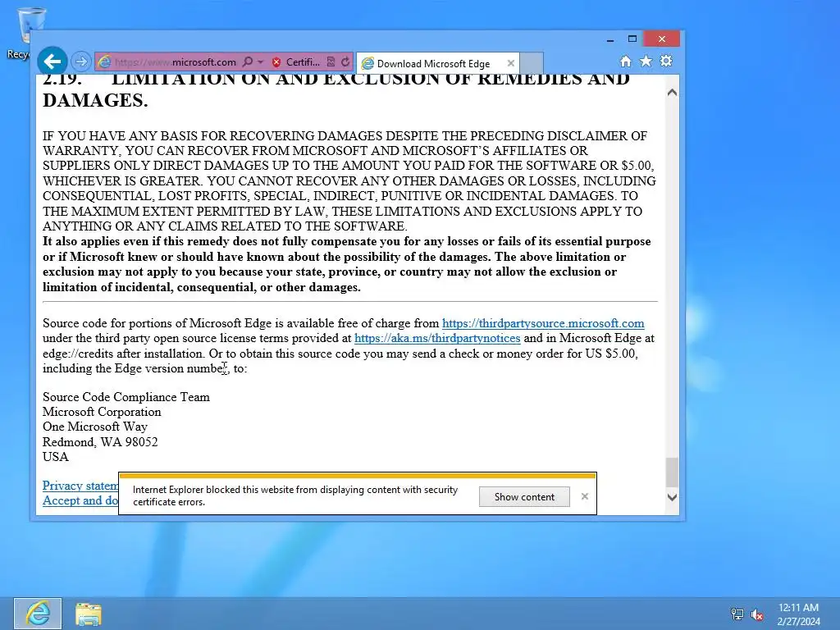Close the Download Microsoft Edge tab
The width and height of the screenshot is (840, 630).
pyautogui.click(x=510, y=63)
